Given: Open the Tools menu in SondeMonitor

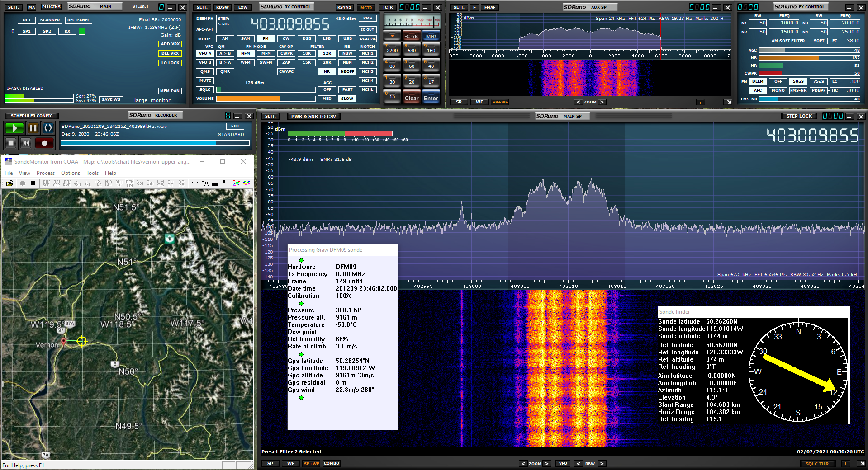Looking at the screenshot, I should pyautogui.click(x=92, y=173).
